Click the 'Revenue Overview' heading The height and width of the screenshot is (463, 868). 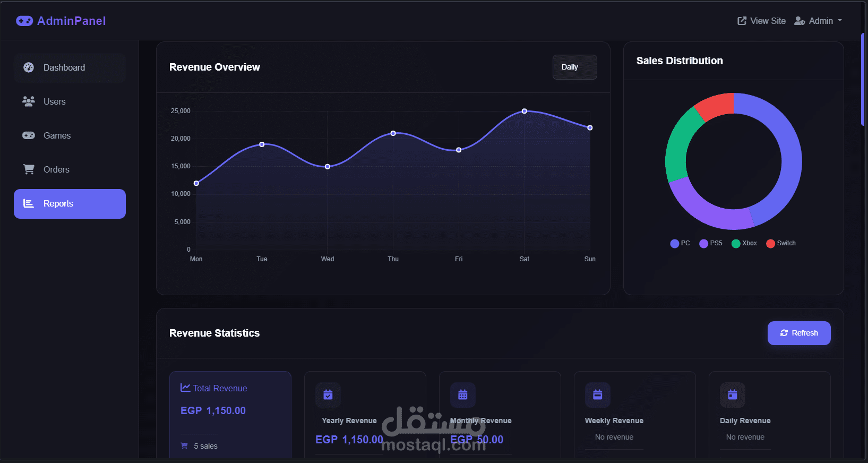coord(214,67)
